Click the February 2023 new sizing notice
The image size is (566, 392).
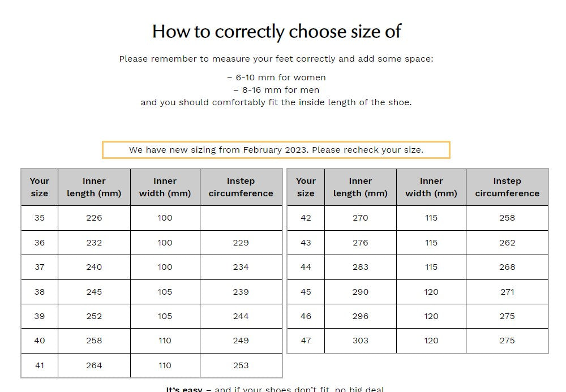tap(276, 150)
